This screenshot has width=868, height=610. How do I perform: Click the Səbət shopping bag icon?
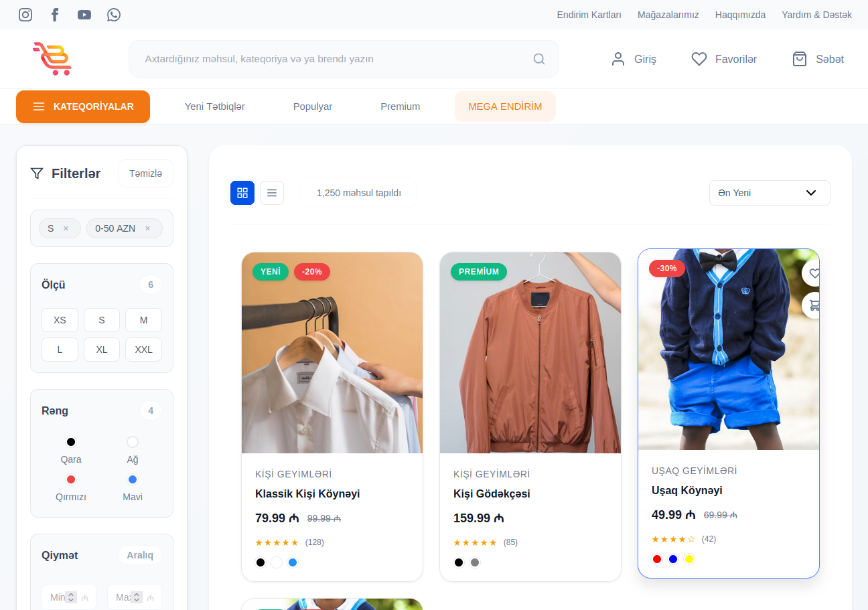click(x=800, y=59)
